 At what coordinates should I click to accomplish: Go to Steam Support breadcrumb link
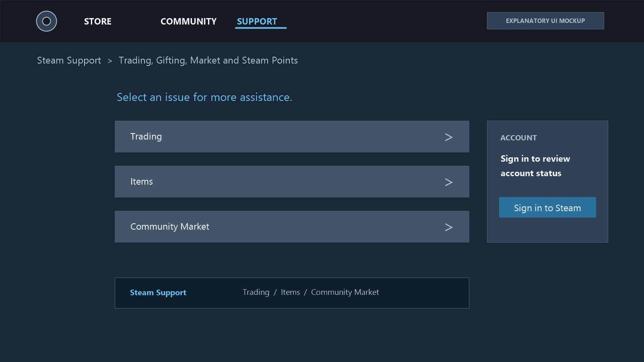tap(69, 60)
